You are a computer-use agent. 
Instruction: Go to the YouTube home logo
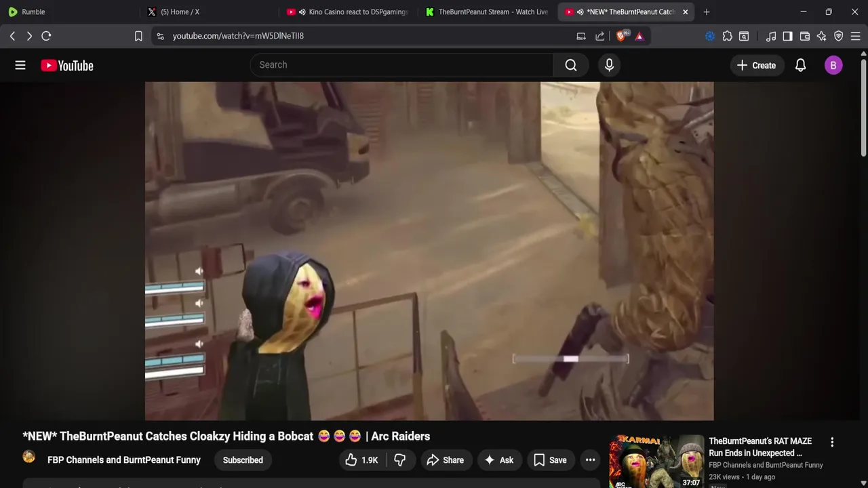pyautogui.click(x=66, y=65)
